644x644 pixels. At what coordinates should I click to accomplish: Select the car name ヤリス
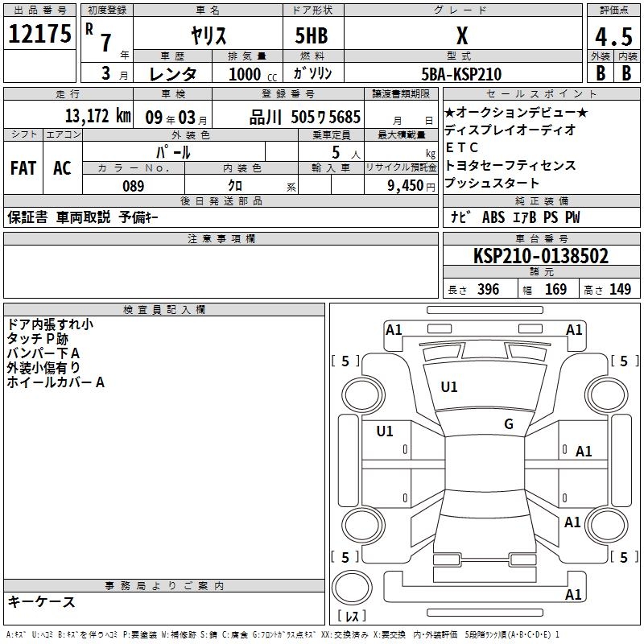click(208, 35)
